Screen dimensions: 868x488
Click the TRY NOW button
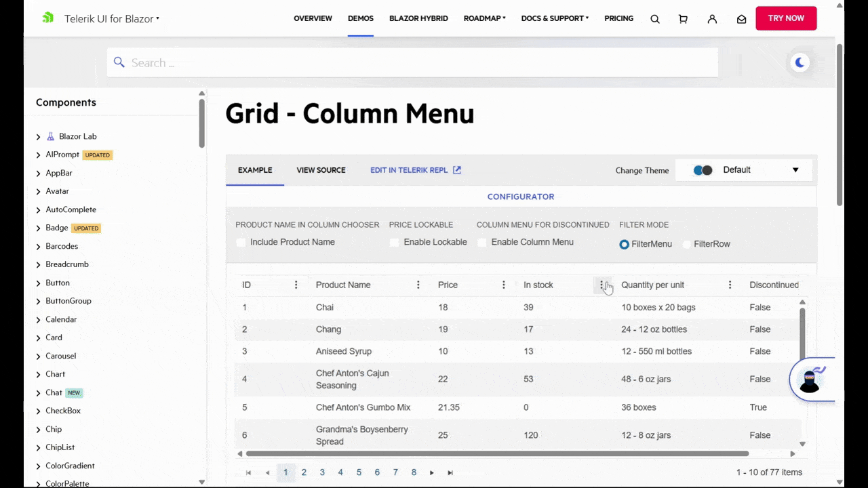click(786, 18)
